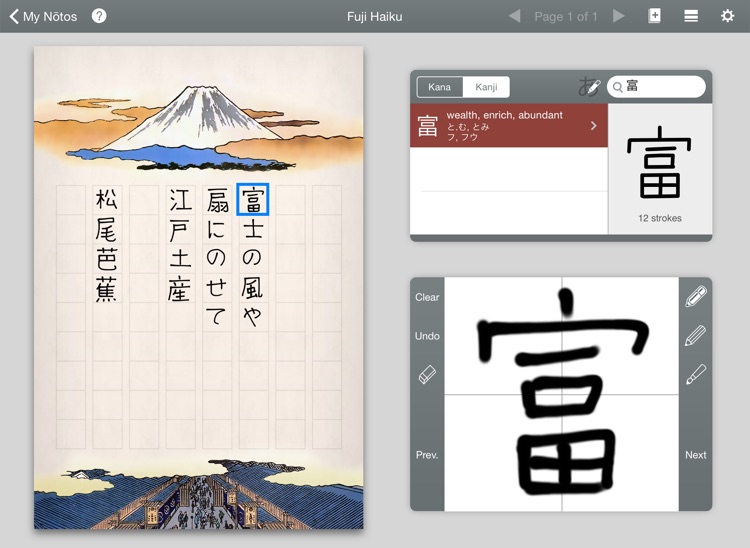The image size is (750, 548).
Task: Switch to the Kanji tab
Action: pyautogui.click(x=486, y=87)
